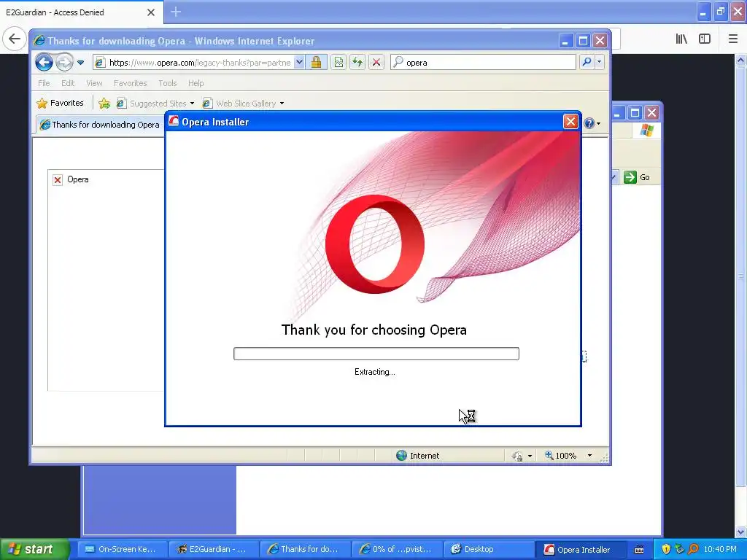Viewport: 747px width, 560px height.
Task: Click the Opera Installer extraction progress bar
Action: pyautogui.click(x=376, y=354)
